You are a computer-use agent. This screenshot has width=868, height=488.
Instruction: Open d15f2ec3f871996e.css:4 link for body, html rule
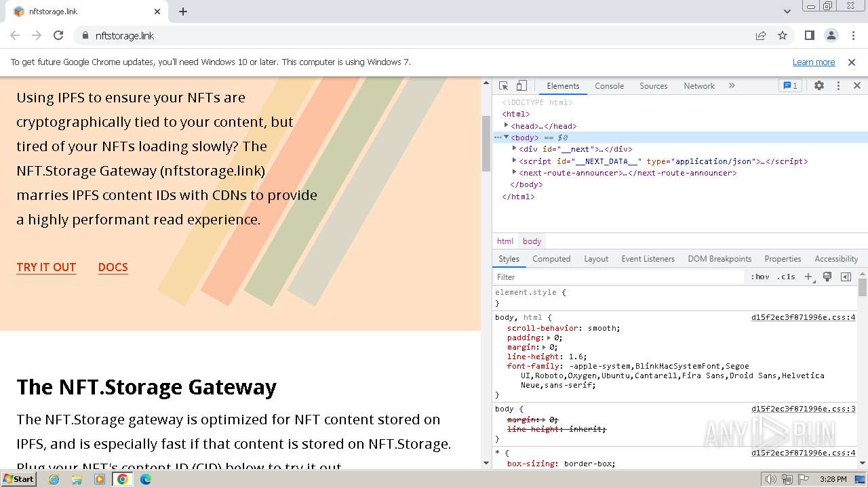click(803, 317)
